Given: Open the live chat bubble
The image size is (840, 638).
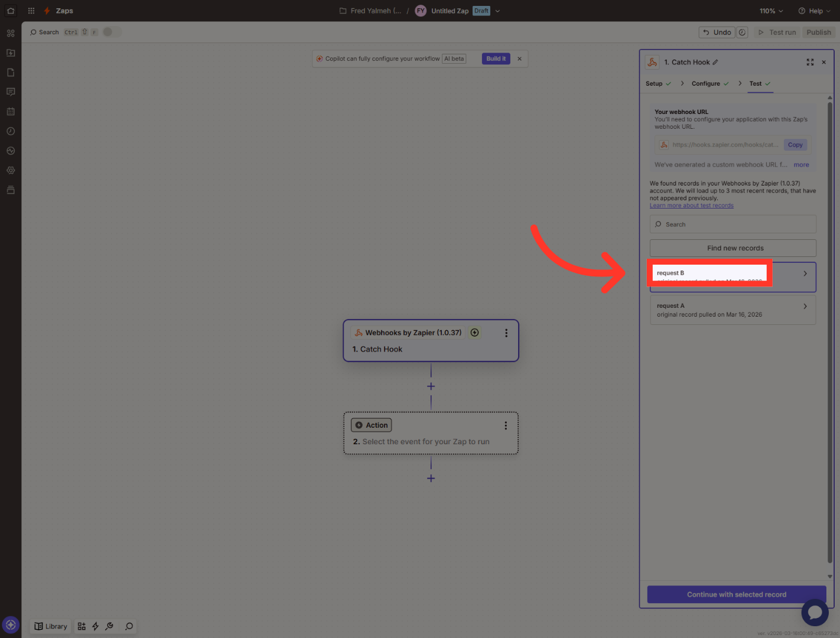Looking at the screenshot, I should (815, 613).
